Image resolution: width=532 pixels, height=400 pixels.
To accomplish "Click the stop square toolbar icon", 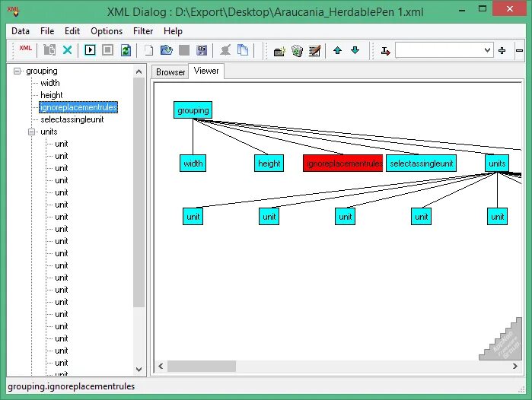I will (107, 50).
